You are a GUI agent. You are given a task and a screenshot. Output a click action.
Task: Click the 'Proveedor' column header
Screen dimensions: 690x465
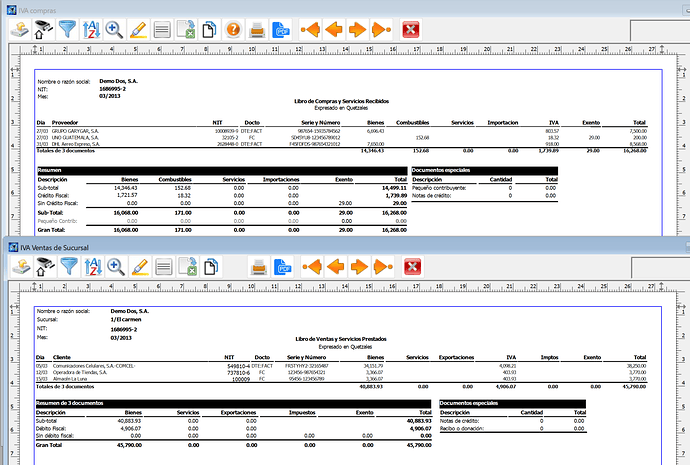[x=65, y=123]
